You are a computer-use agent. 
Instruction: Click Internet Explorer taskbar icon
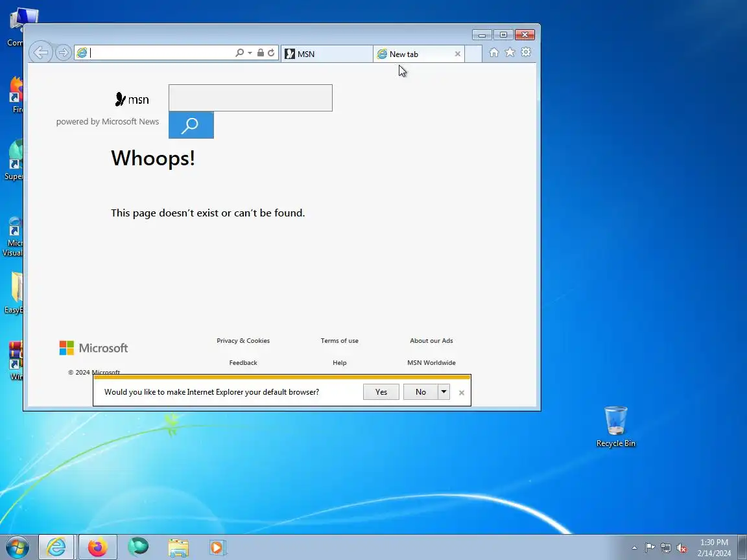(x=56, y=547)
